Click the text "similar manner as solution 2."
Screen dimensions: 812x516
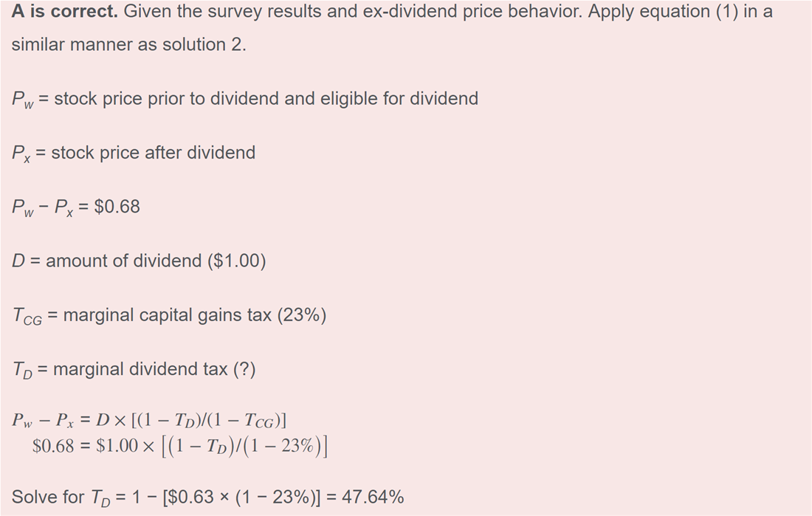[x=129, y=44]
